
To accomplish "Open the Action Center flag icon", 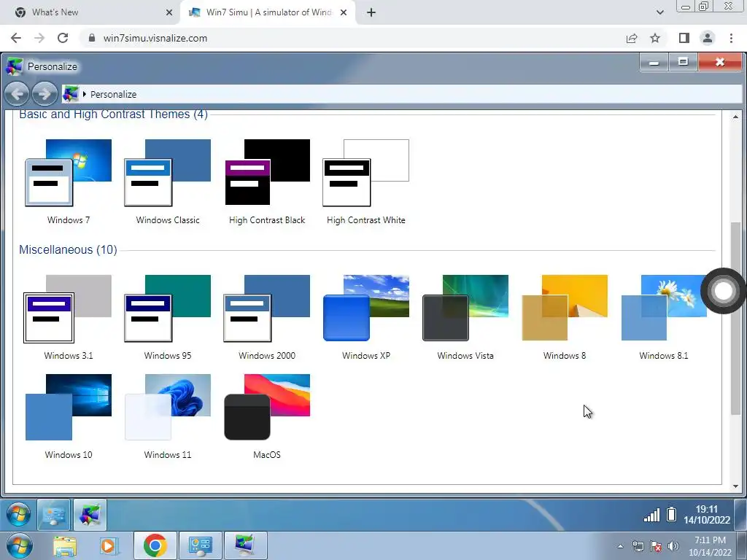I will pos(656,546).
